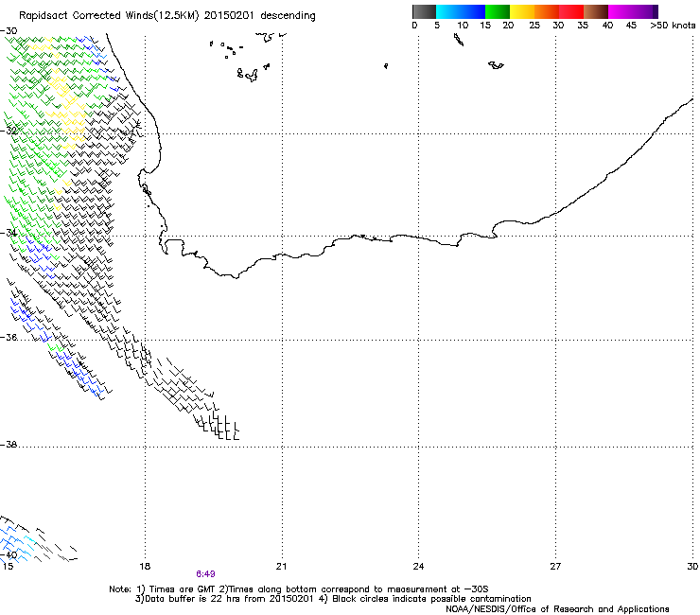Click the '-30' latitude label

9,31
